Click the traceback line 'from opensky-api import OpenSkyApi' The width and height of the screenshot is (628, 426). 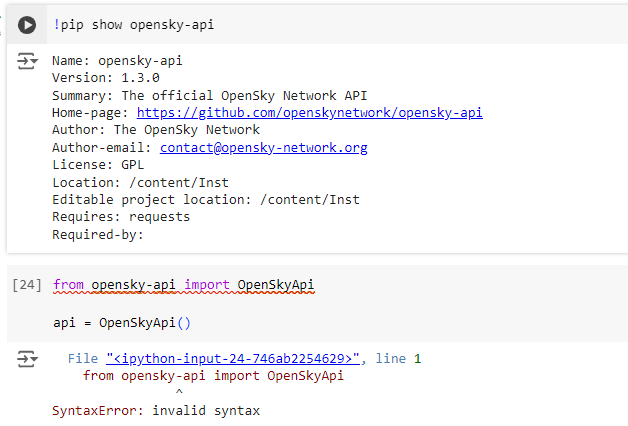click(x=213, y=376)
